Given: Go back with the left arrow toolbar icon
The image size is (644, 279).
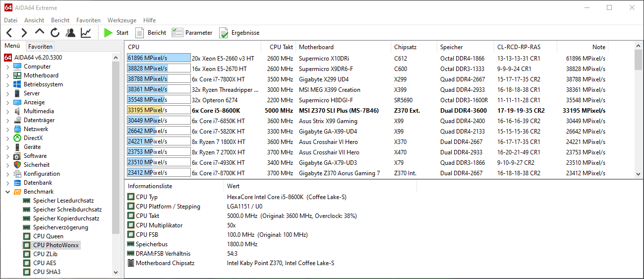Looking at the screenshot, I should [9, 33].
